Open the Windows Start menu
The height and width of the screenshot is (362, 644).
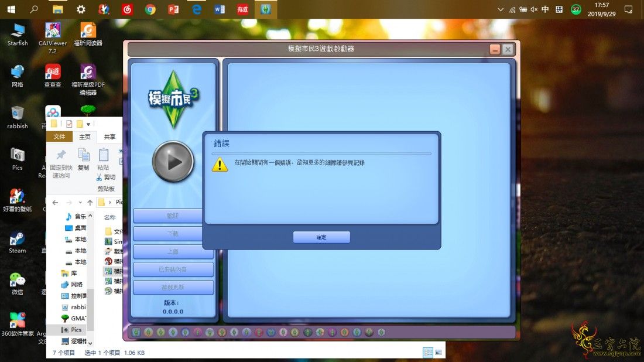click(11, 9)
